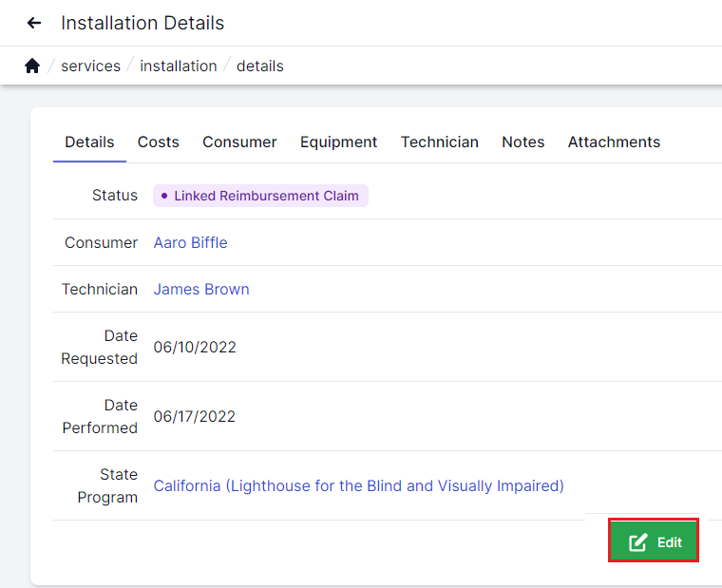The image size is (722, 588).
Task: Open the services breadcrumb link
Action: coord(90,66)
